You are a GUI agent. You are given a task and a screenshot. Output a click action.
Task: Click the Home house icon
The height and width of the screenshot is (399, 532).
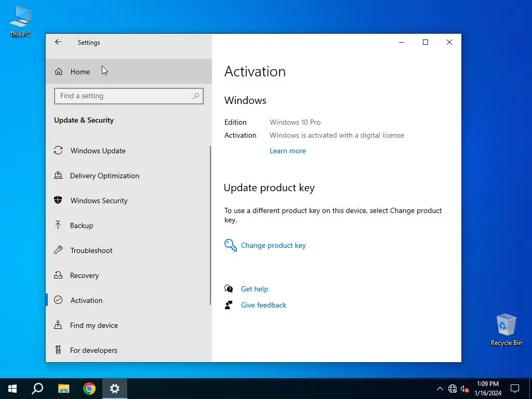(x=59, y=72)
